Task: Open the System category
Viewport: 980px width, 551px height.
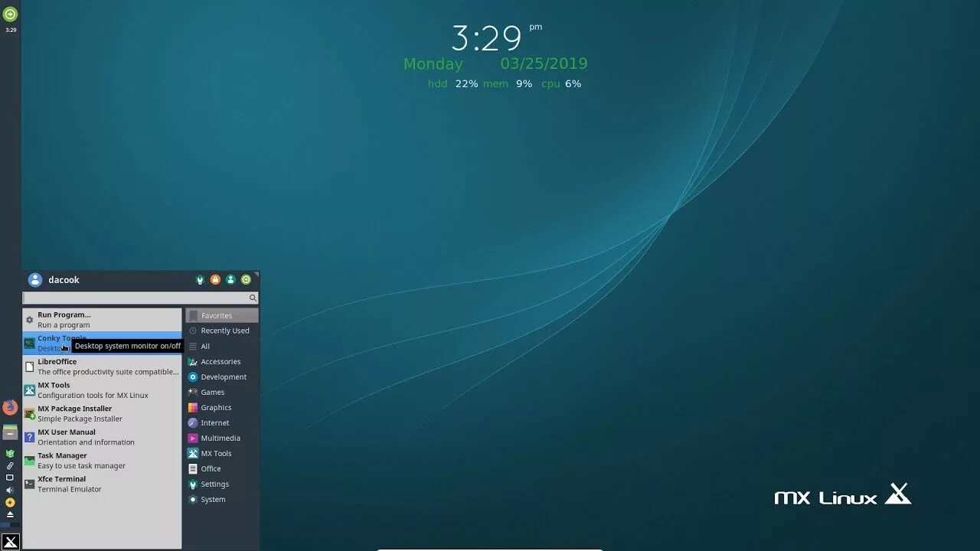Action: tap(222, 499)
